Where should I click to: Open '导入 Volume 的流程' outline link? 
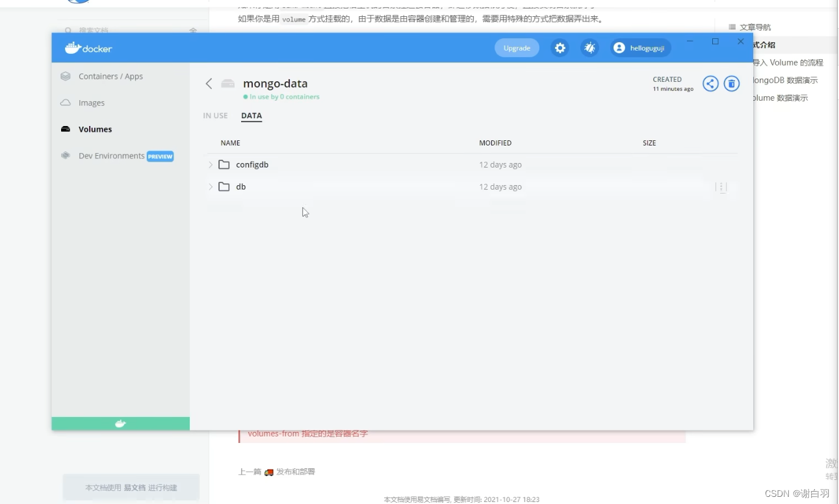[788, 62]
